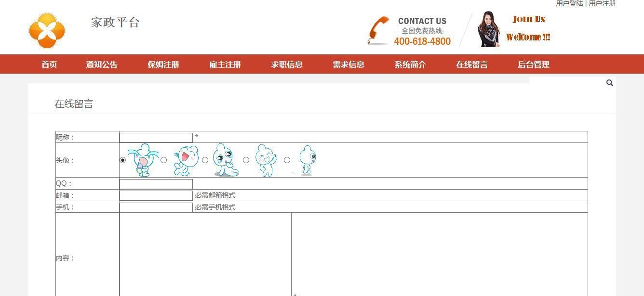Select the first avatar radio button
The image size is (644, 296).
pyautogui.click(x=123, y=160)
